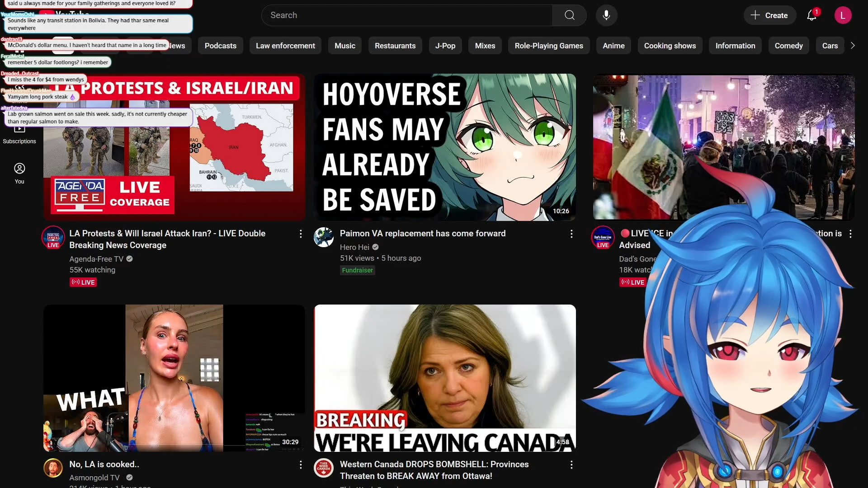Screen dimensions: 868x488
Task: Click the 51K views • 5 hours ago text
Action: click(x=380, y=258)
